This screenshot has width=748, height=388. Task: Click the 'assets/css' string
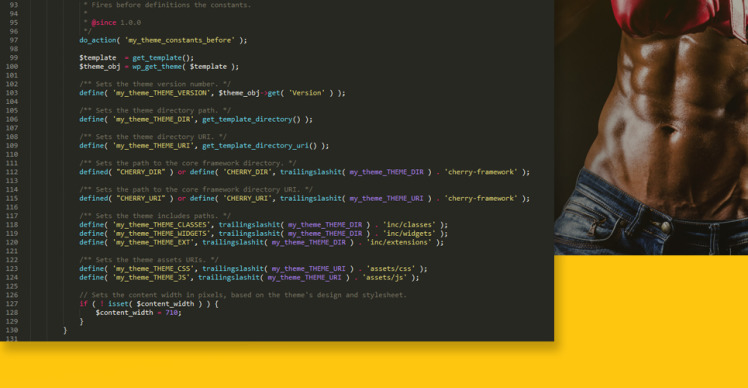[391, 269]
